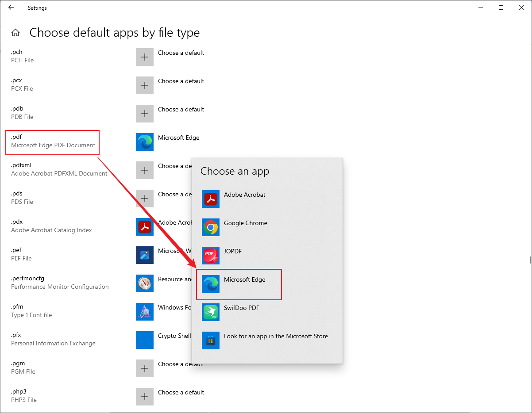The width and height of the screenshot is (532, 413).
Task: Click the scrollbar on the right edge
Action: (530, 261)
